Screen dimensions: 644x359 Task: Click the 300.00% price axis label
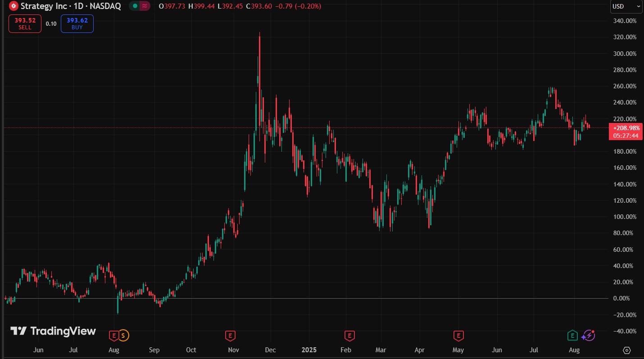[624, 54]
